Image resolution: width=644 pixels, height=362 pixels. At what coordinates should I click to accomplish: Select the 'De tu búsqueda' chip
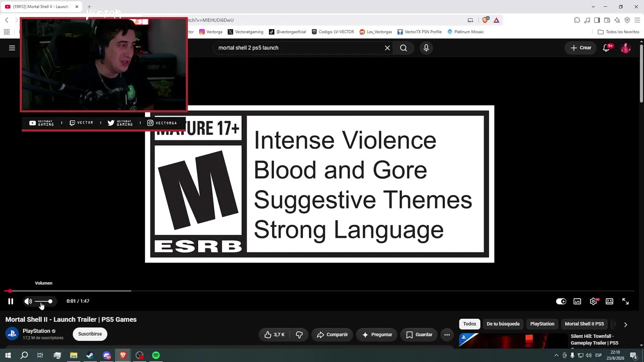pos(503,324)
